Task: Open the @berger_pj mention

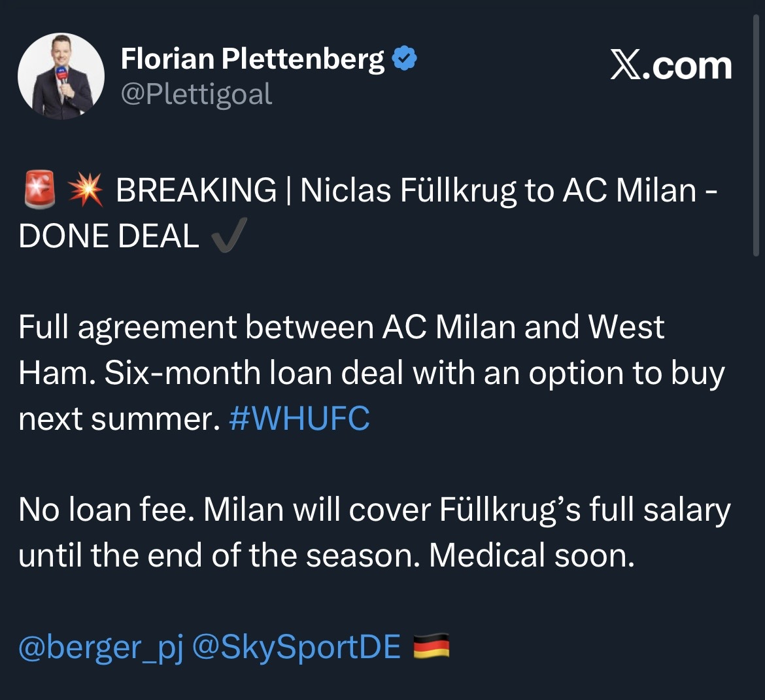Action: pos(101,648)
